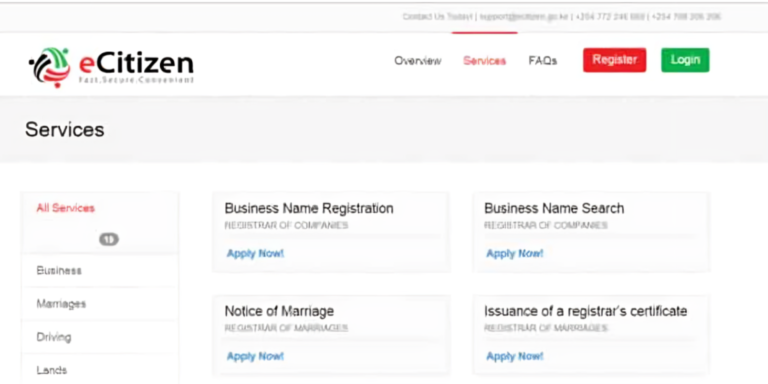
Task: Open the Notice of Marriage title
Action: (x=279, y=311)
